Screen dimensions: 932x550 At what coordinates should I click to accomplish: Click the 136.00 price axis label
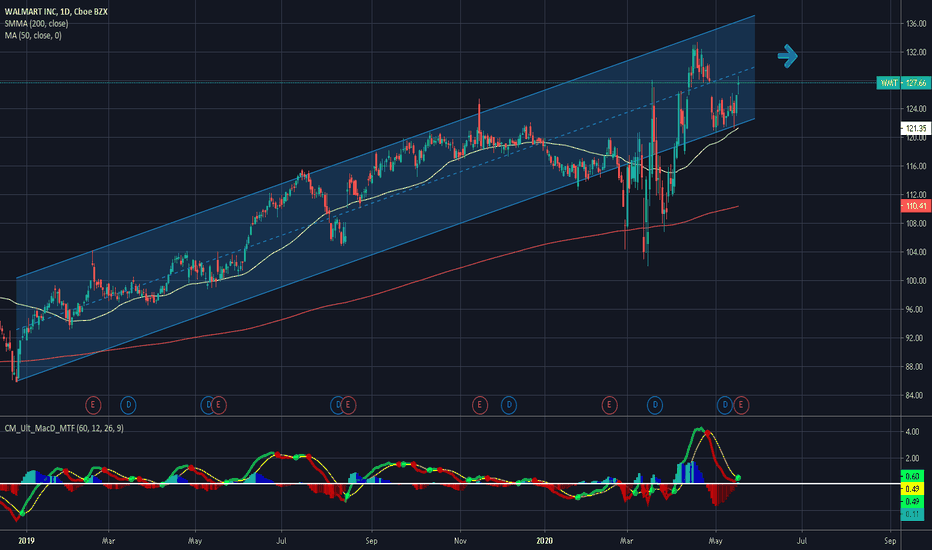click(916, 24)
